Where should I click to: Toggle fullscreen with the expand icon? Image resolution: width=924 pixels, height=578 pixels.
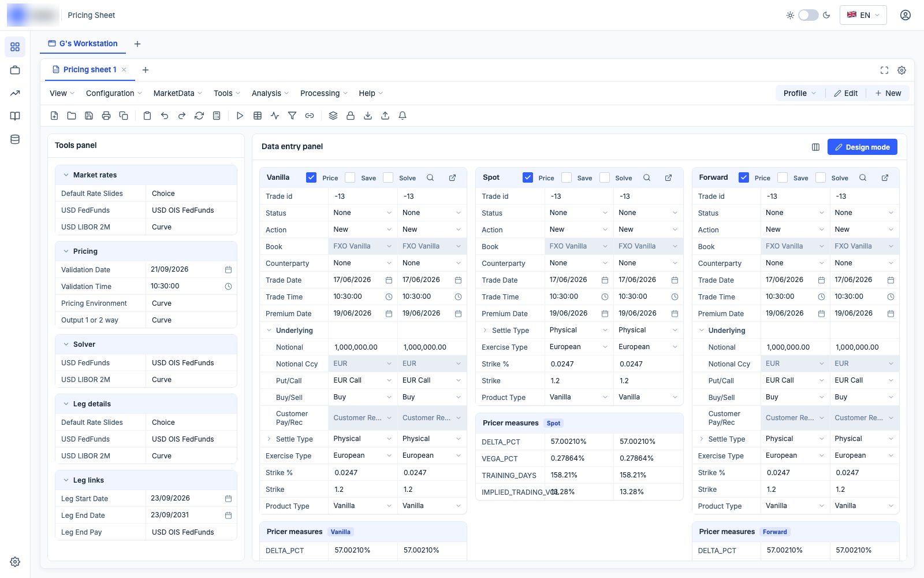coord(884,71)
